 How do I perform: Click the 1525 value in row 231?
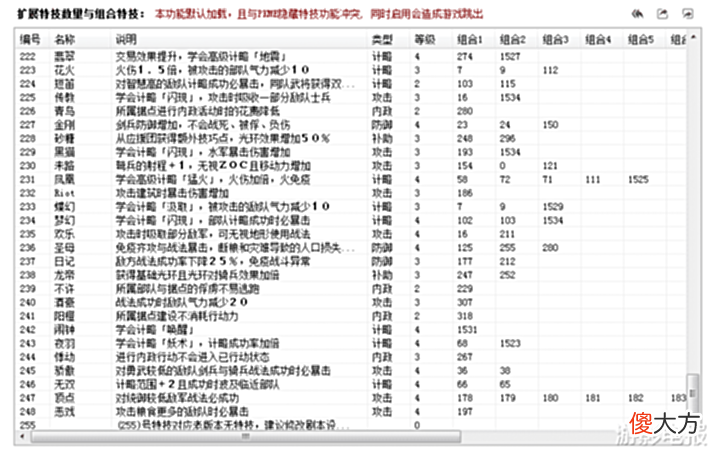pos(638,179)
